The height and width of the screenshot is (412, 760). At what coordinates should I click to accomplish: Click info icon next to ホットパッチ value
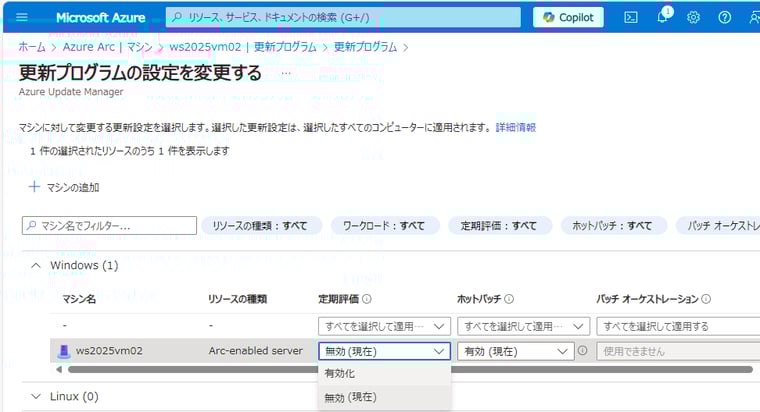[583, 350]
